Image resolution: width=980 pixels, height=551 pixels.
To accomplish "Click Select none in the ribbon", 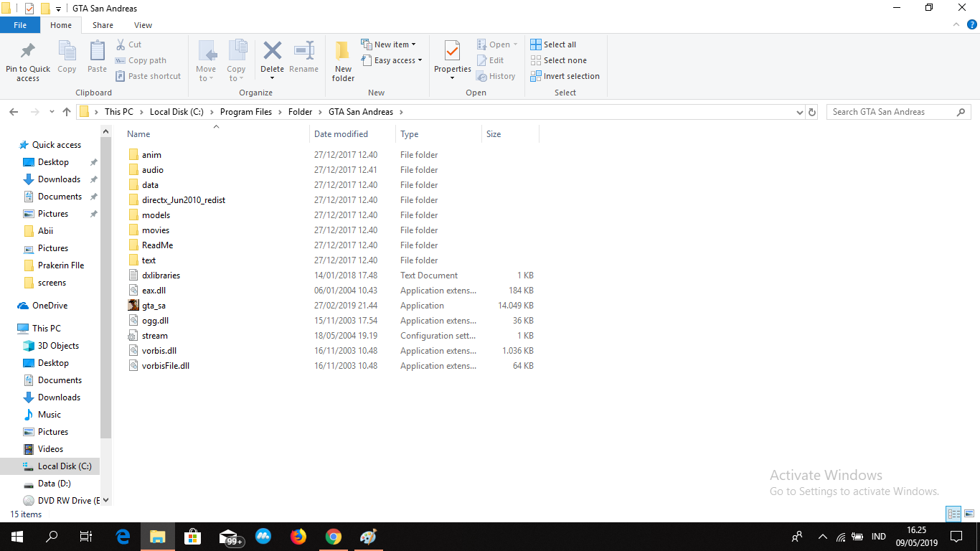I will [x=558, y=60].
